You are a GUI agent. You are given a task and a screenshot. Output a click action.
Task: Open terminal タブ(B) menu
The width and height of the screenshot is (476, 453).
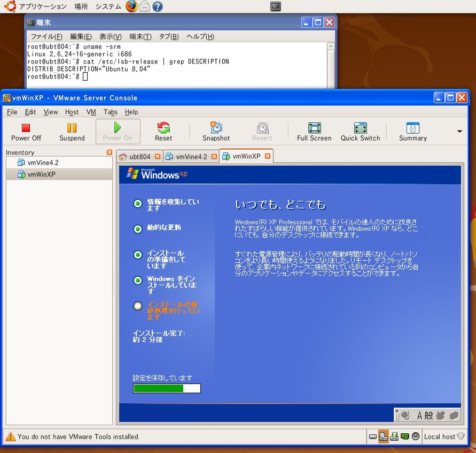coord(169,37)
